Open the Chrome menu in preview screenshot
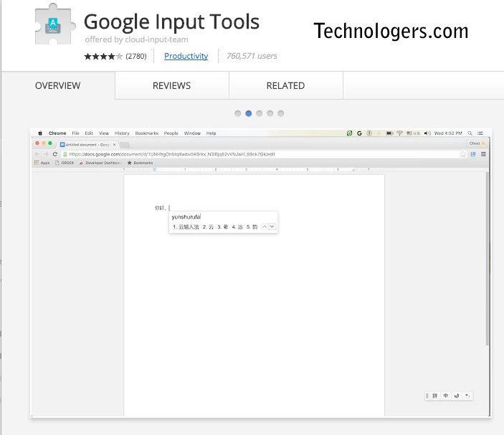504x435 pixels. [57, 133]
